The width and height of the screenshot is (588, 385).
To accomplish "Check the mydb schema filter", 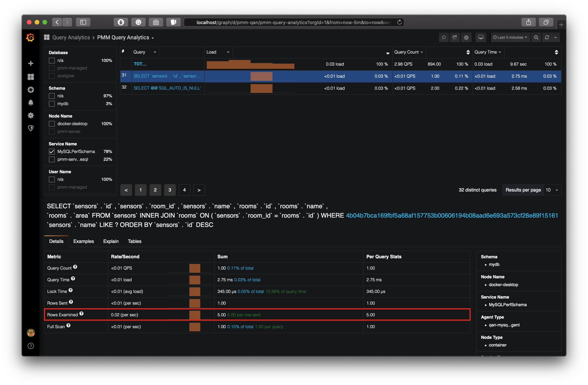I will (x=52, y=104).
